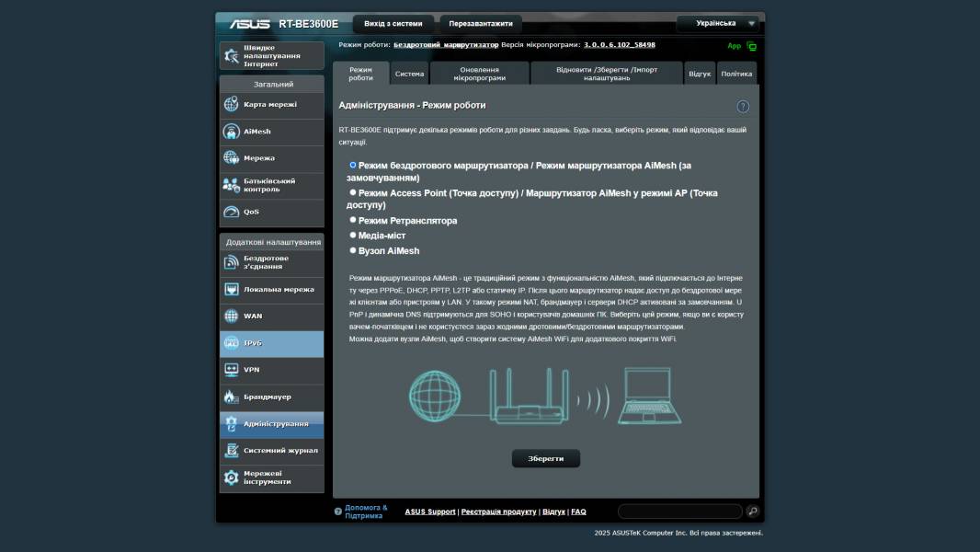Click Додаткові налаштування section header

click(x=272, y=242)
